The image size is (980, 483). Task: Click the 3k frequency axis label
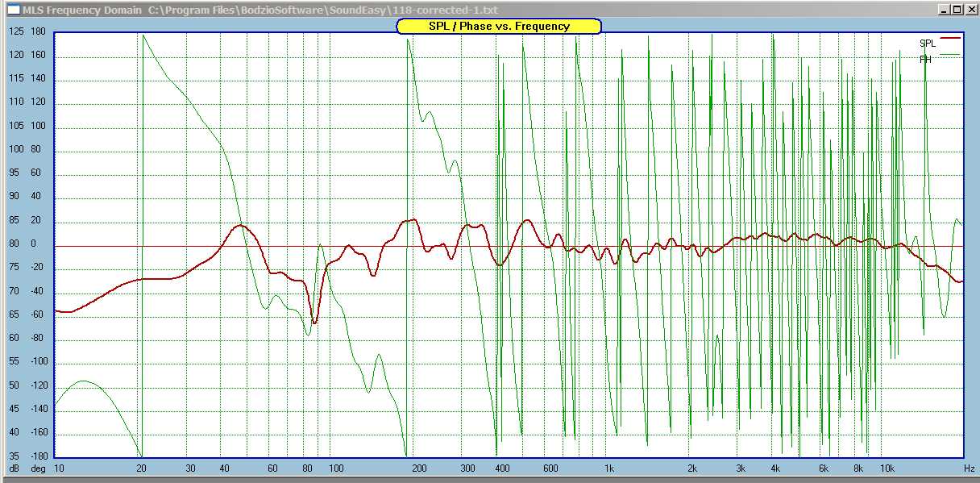pyautogui.click(x=741, y=468)
